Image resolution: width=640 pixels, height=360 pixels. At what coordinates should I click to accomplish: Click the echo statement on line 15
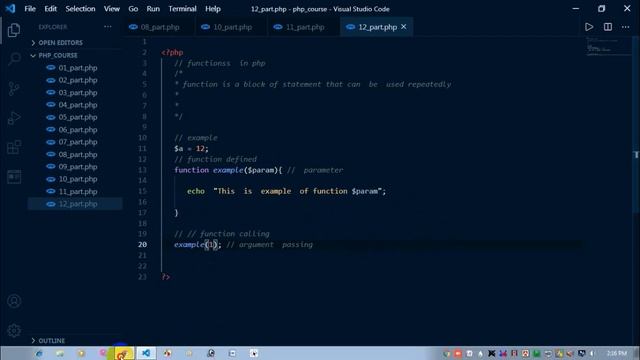pyautogui.click(x=286, y=191)
